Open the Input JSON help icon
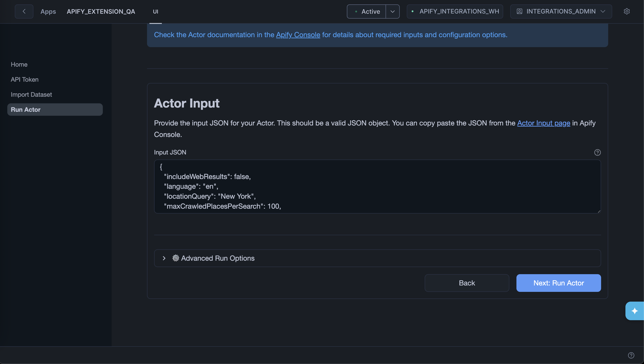This screenshot has width=644, height=364. coord(597,152)
